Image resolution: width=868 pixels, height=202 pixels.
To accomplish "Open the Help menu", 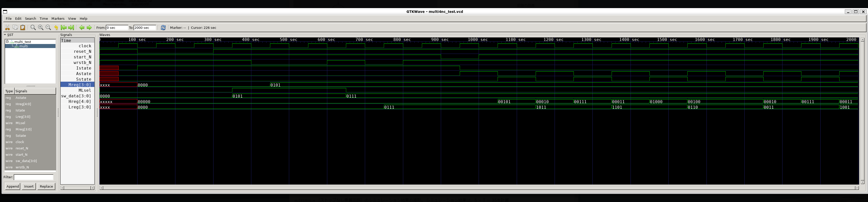I will 84,18.
